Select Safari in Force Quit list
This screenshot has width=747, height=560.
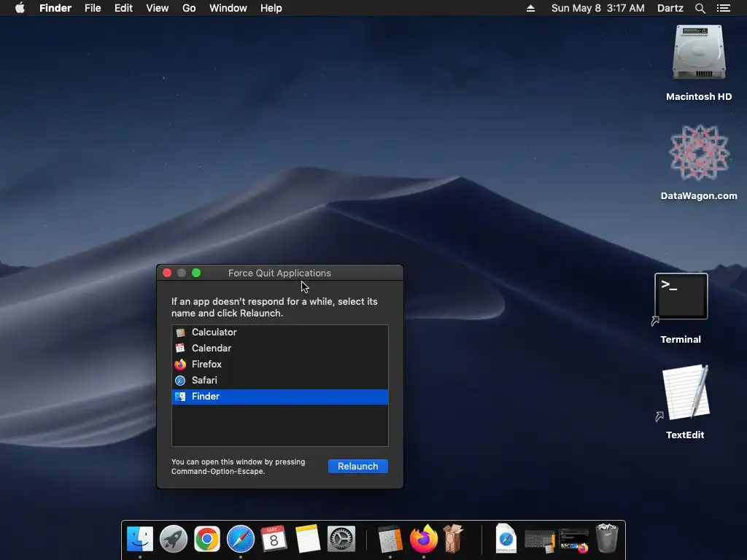coord(280,381)
